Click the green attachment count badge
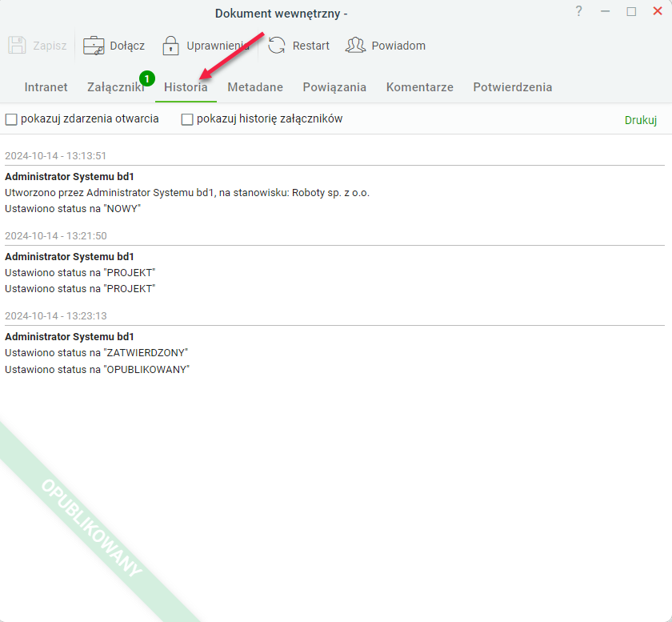This screenshot has width=672, height=622. pyautogui.click(x=147, y=78)
